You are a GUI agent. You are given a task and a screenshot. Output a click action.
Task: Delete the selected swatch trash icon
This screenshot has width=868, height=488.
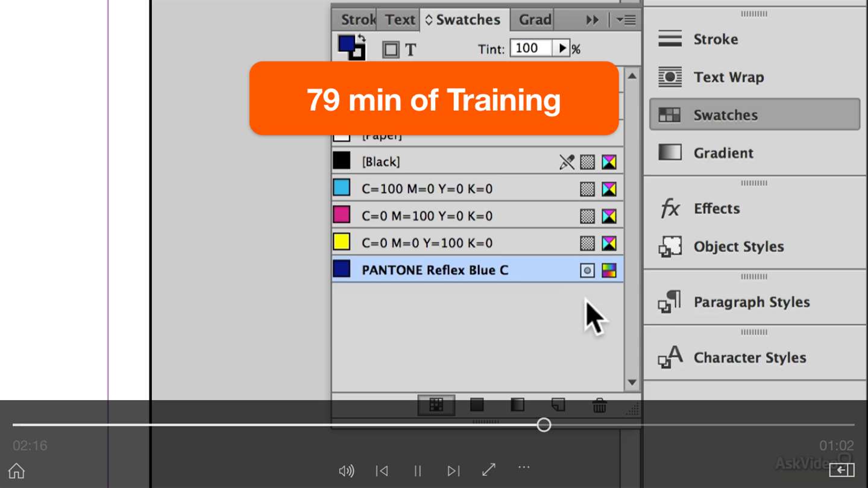pyautogui.click(x=599, y=405)
